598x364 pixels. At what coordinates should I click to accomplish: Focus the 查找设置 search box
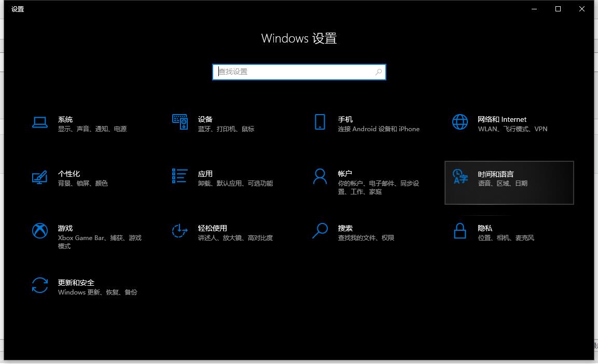tap(295, 72)
